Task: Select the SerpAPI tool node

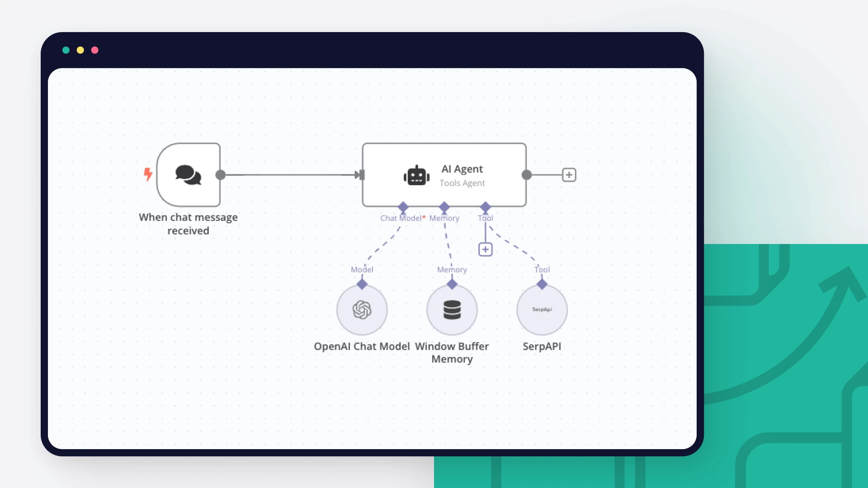Action: [x=542, y=310]
